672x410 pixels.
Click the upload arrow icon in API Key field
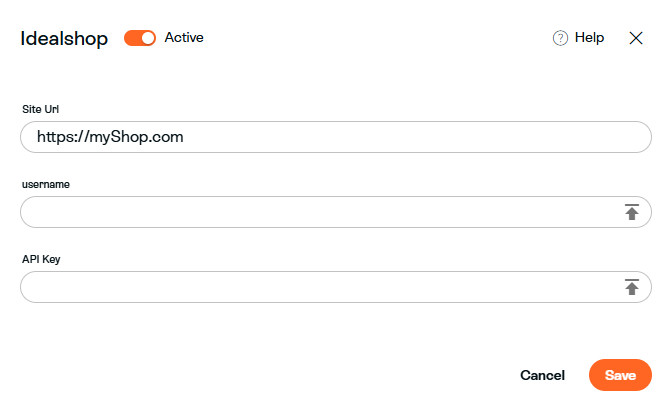pyautogui.click(x=632, y=287)
